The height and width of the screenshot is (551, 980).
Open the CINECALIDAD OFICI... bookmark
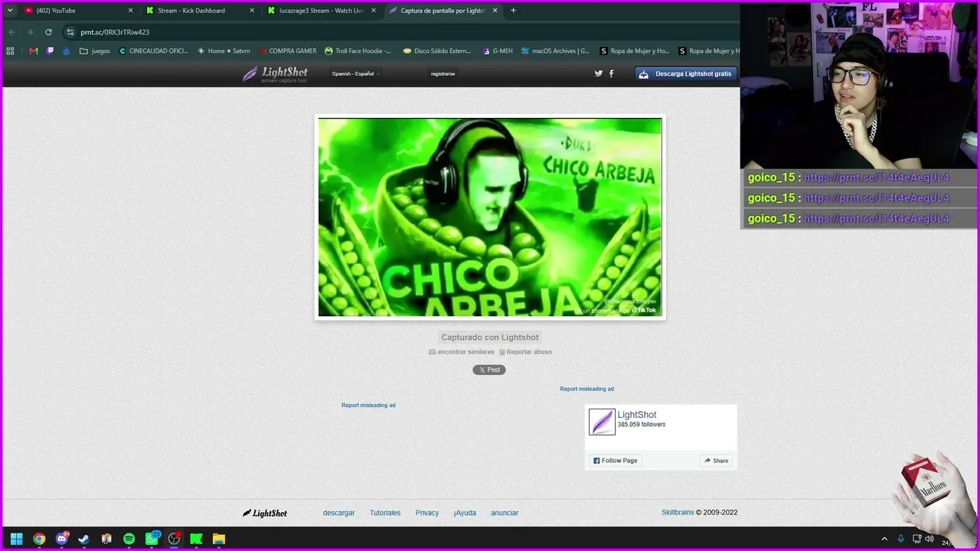(x=153, y=51)
